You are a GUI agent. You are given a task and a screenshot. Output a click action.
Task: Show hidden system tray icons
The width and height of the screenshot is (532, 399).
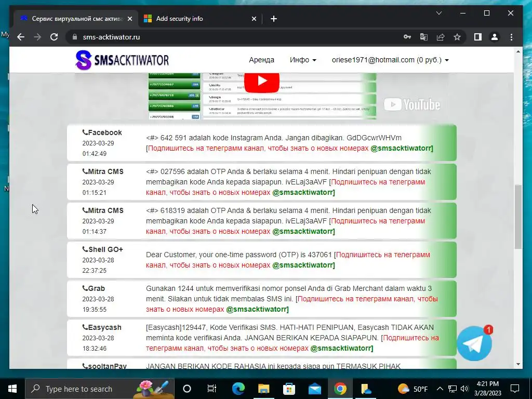coord(440,389)
